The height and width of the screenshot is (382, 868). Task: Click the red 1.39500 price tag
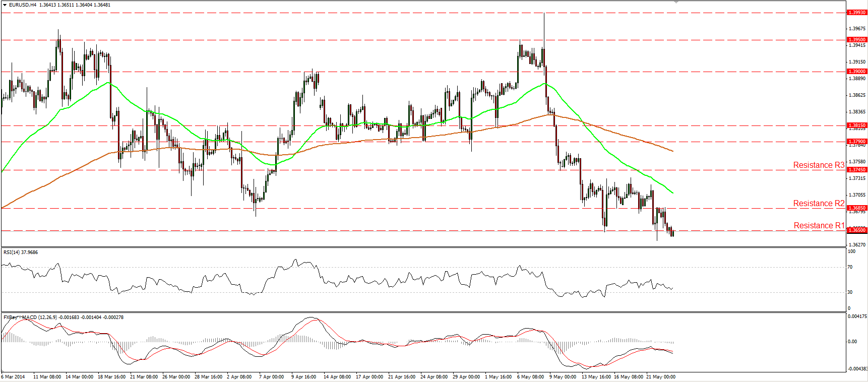(x=857, y=39)
